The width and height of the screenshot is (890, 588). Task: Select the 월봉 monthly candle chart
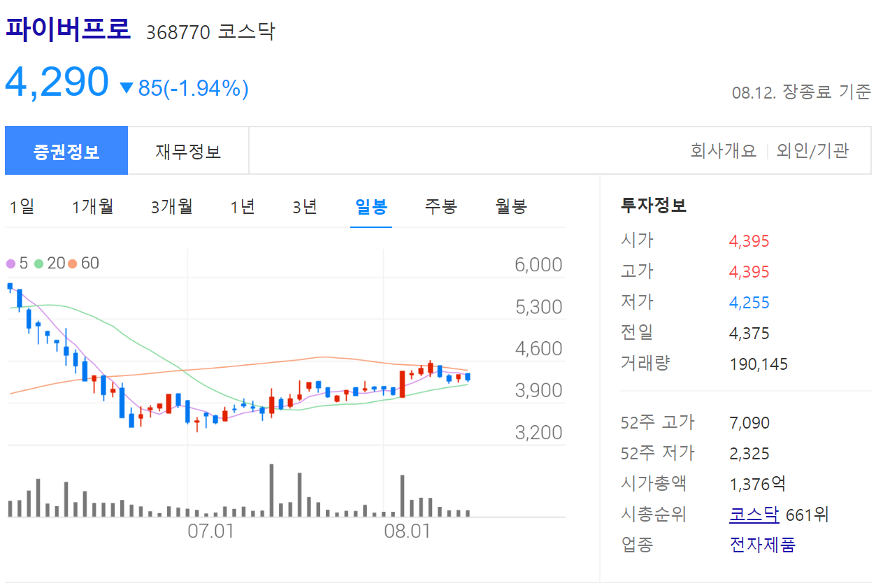pyautogui.click(x=510, y=206)
